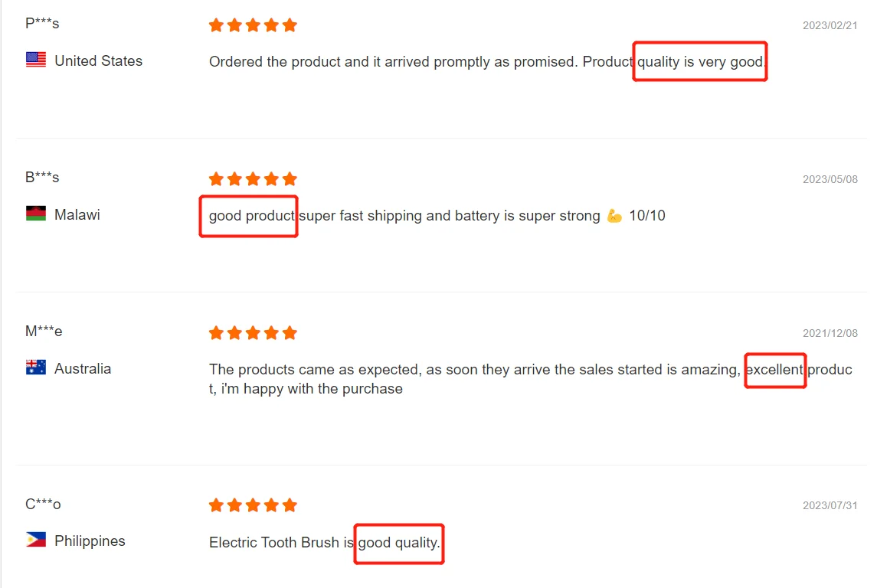Click the flexed bicep emoji in review

pos(614,216)
